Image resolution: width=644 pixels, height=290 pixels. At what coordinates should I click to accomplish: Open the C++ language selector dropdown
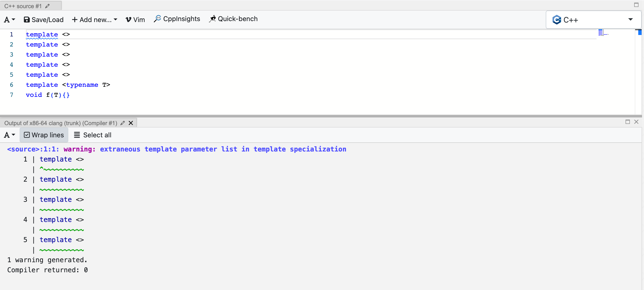[593, 19]
